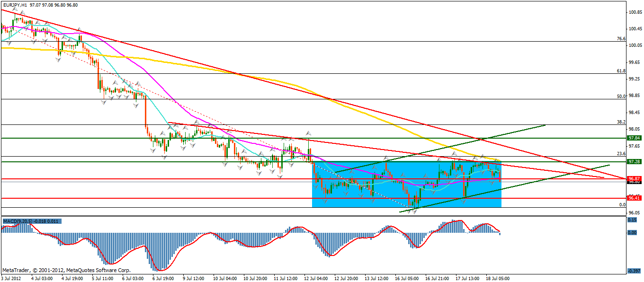Click the EURJPY,H1 chart title text

point(14,5)
